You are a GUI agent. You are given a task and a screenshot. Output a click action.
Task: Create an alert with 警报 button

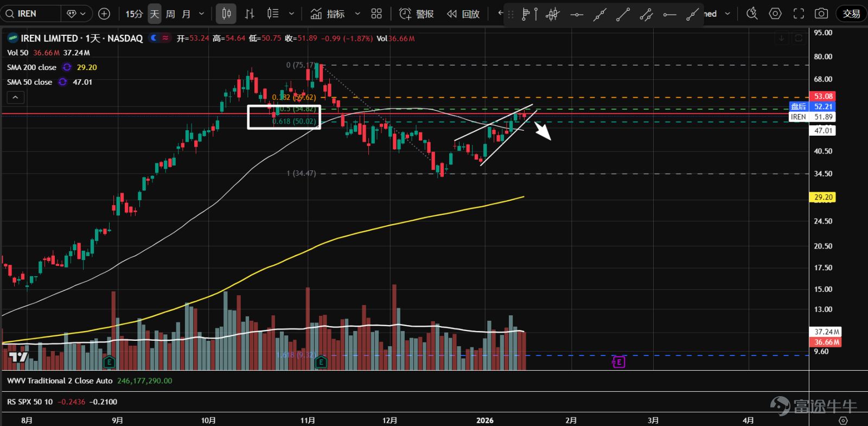pyautogui.click(x=417, y=14)
